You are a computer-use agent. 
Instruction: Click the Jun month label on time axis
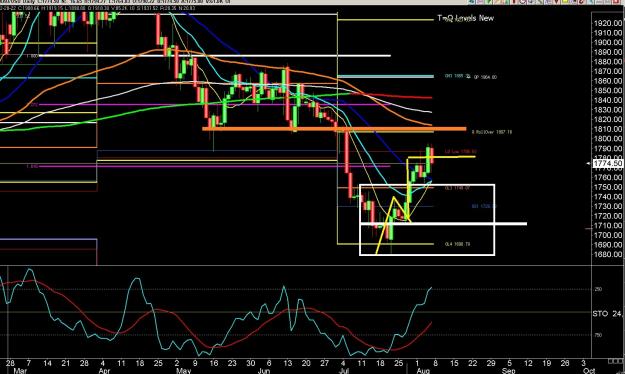(264, 370)
